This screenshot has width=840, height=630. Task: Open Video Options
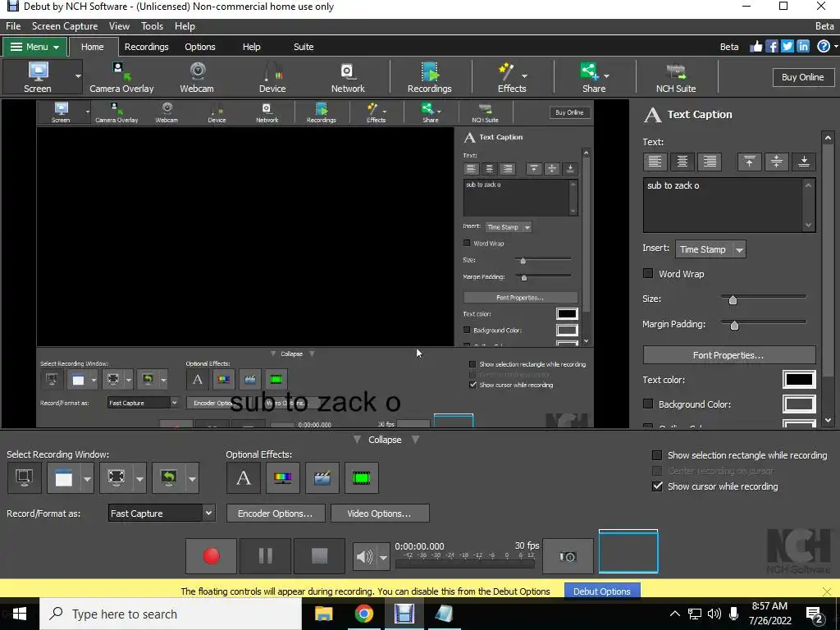[x=379, y=514]
